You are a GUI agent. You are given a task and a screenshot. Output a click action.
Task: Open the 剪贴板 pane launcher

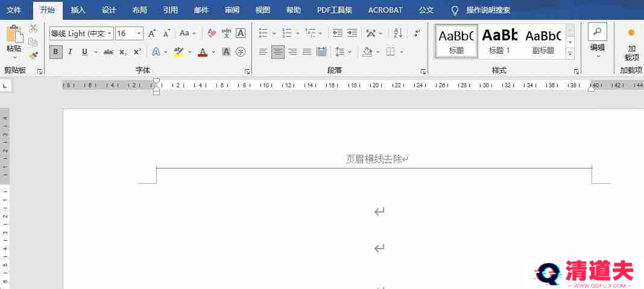[x=40, y=71]
